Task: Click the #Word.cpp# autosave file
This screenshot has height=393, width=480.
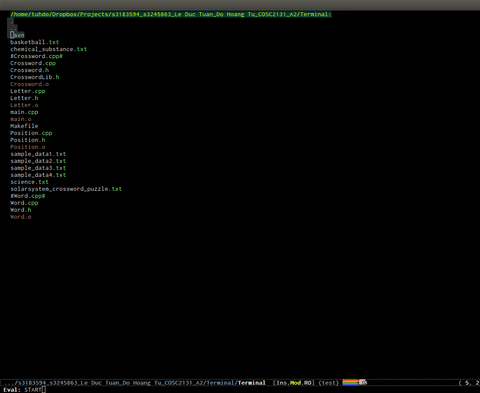Action: (x=28, y=196)
